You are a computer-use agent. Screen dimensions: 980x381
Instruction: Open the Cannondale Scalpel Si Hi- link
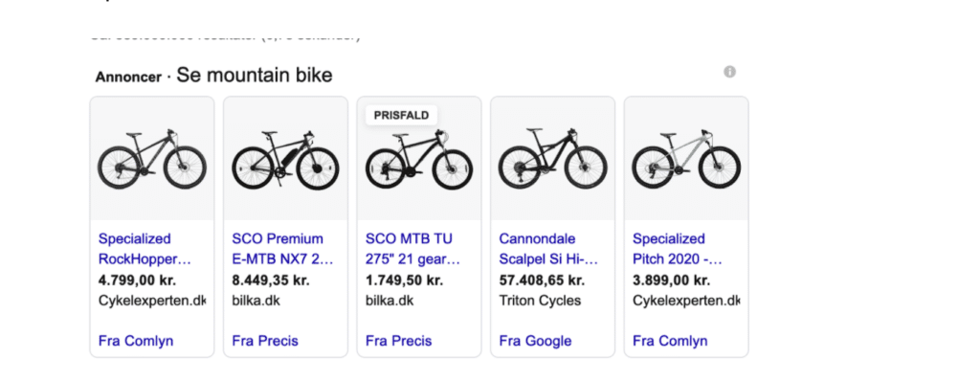[x=548, y=249]
